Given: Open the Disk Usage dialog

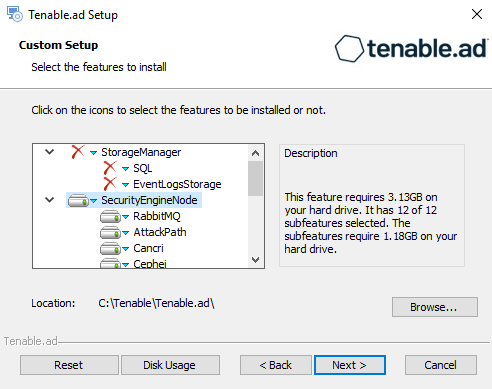Looking at the screenshot, I should pyautogui.click(x=170, y=365).
